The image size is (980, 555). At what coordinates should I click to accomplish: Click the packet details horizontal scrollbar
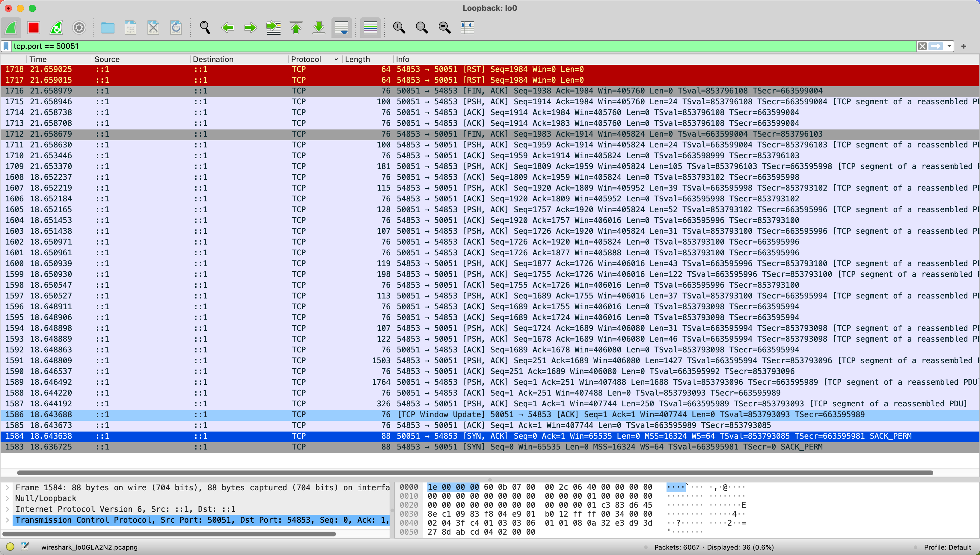tap(169, 534)
